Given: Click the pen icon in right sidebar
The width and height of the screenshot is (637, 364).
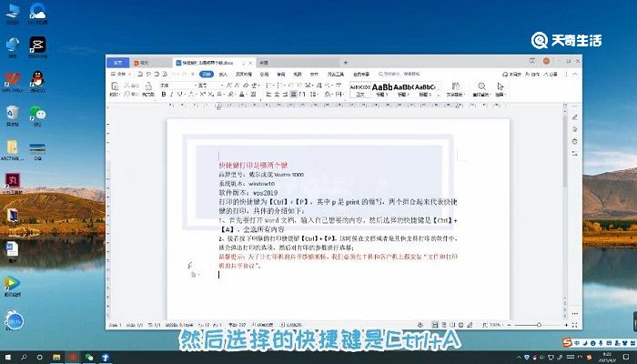Looking at the screenshot, I should click(x=574, y=117).
